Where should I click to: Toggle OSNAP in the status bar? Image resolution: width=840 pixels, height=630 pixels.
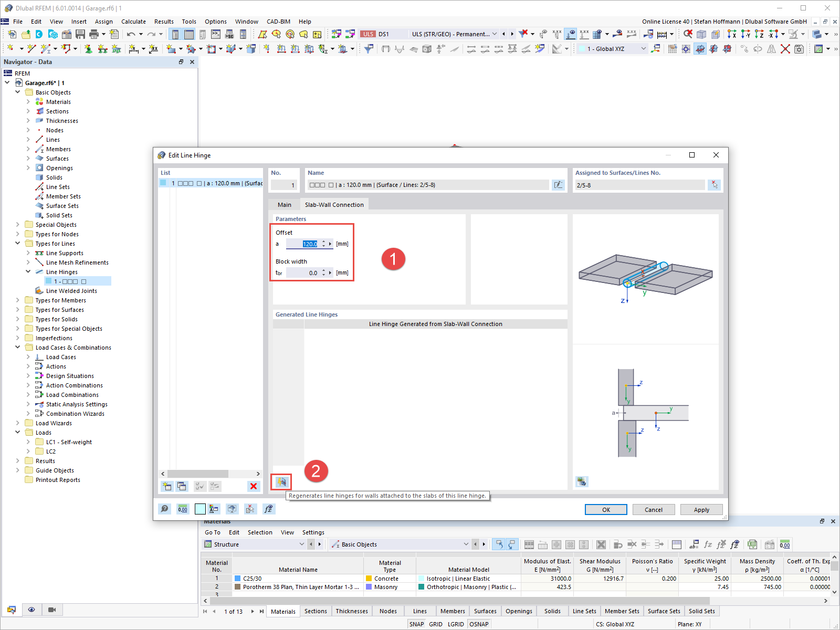479,624
